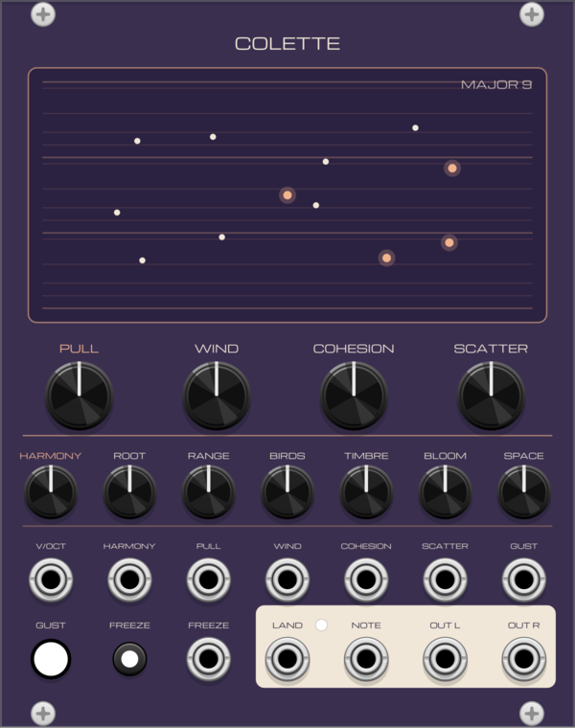Click the MAJOR 9 chord label

click(496, 84)
